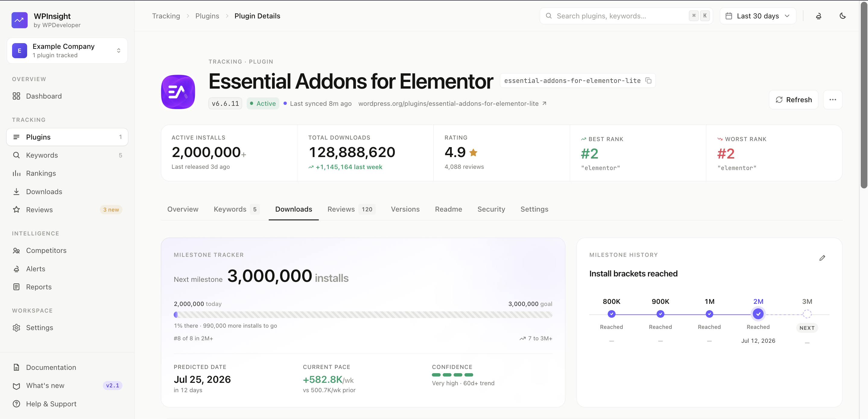Click the 3 new reviews badge
This screenshot has width=868, height=419.
[111, 209]
